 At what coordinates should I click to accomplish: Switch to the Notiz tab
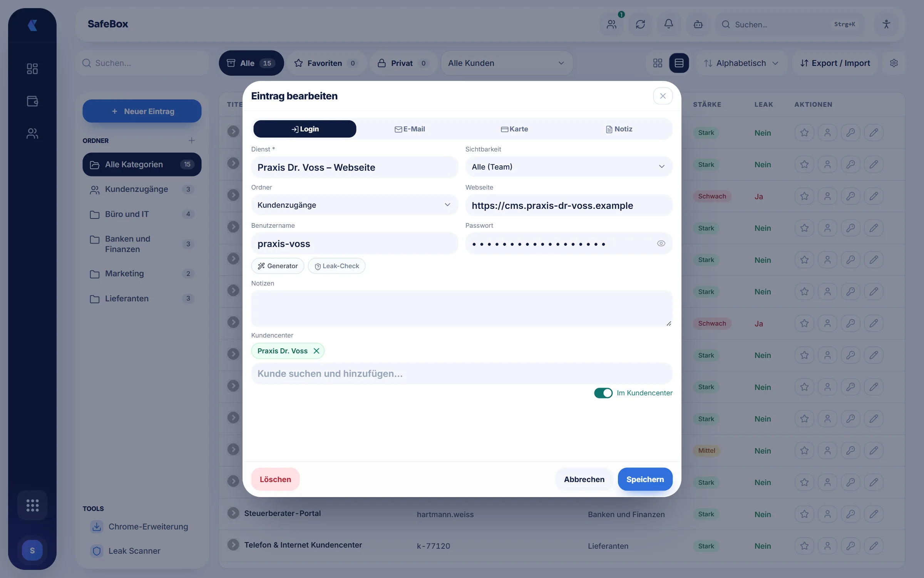619,129
